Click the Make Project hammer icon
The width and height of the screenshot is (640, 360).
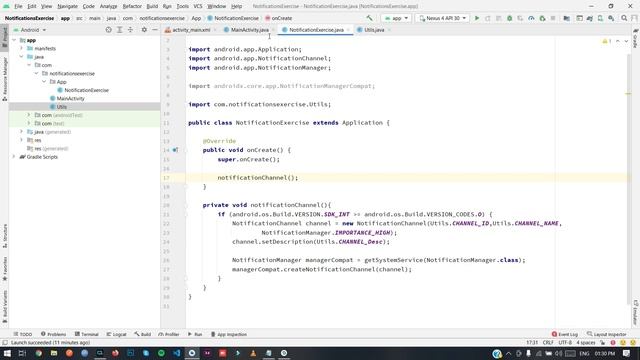tap(369, 18)
